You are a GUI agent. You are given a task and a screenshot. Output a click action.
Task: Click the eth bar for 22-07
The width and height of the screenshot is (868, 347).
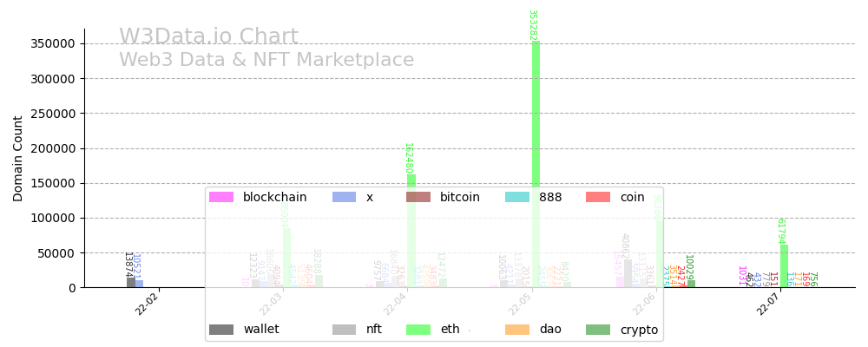tap(784, 265)
